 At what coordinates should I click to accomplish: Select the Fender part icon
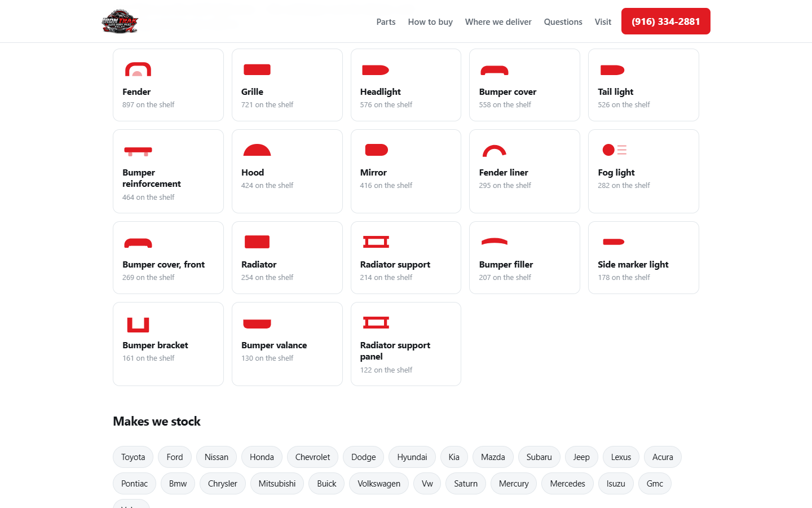[x=138, y=69]
